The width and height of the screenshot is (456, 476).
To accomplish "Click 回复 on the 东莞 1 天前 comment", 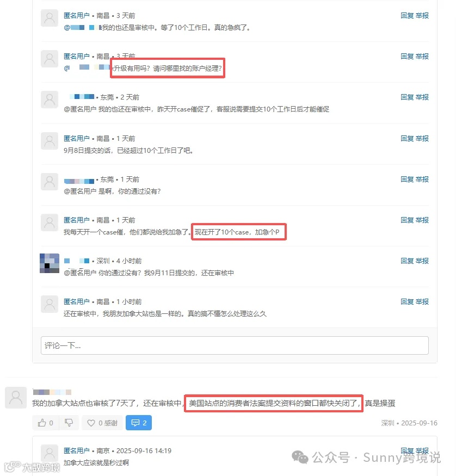I will [407, 179].
